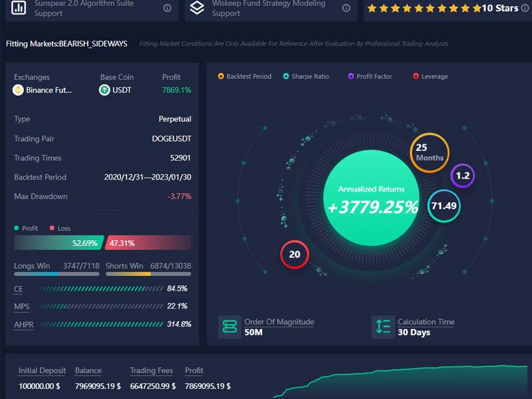Screen dimensions: 532x399
Task: Click info icon beside Sunspear Algorithm Suite
Action: (167, 8)
